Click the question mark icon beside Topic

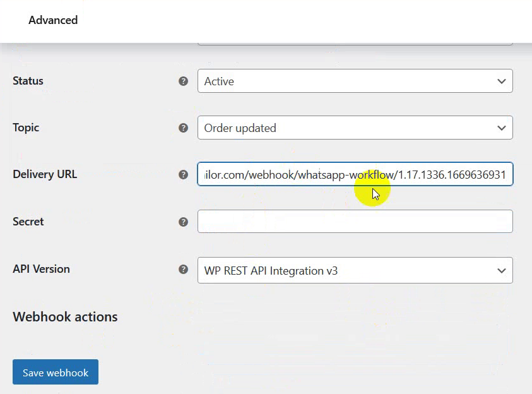point(183,128)
